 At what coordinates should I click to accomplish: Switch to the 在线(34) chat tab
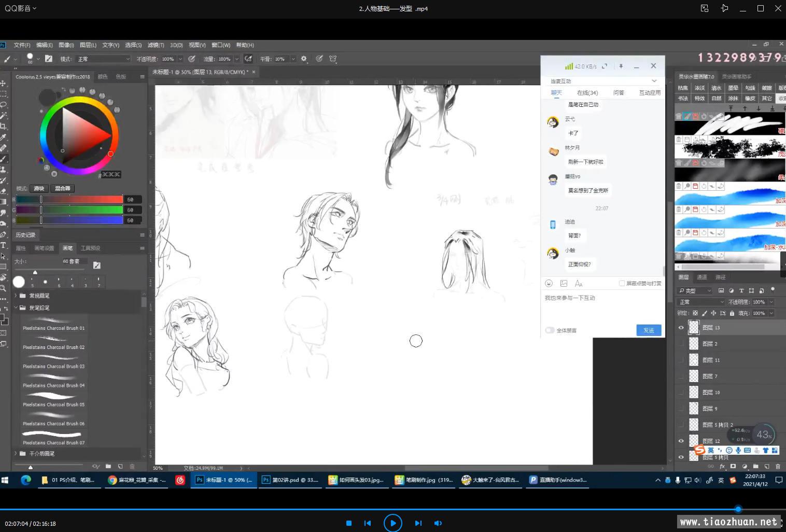click(x=587, y=93)
